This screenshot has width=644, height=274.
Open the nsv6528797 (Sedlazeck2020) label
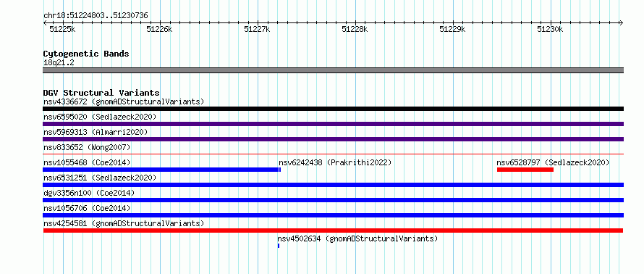553,162
